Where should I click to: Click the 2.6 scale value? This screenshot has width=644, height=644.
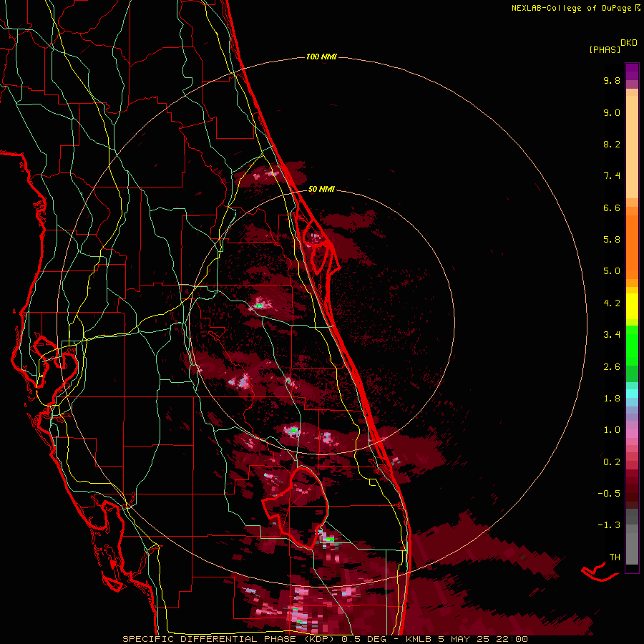612,367
